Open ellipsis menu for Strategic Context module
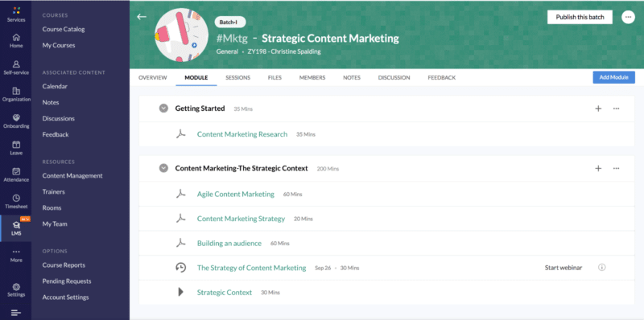644x320 pixels. (x=616, y=168)
